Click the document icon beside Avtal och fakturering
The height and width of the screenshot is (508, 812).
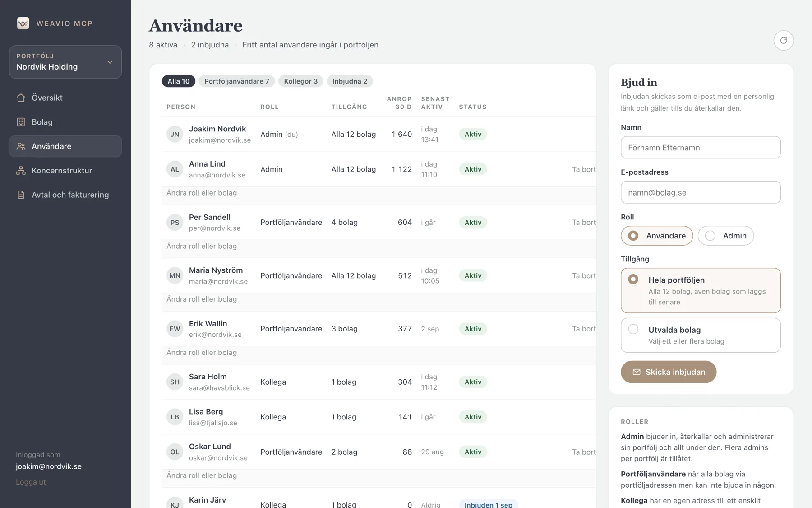point(21,195)
